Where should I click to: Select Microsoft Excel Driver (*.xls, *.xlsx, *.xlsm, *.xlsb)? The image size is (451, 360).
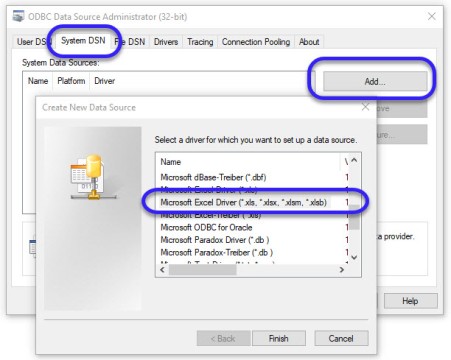coord(244,202)
